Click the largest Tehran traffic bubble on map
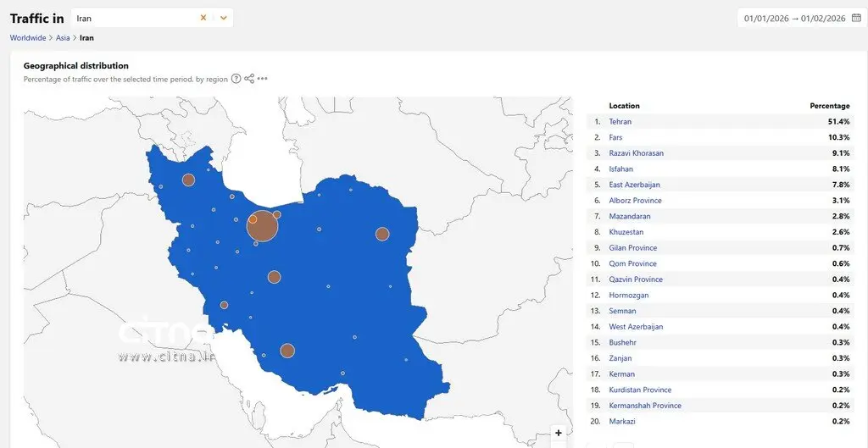This screenshot has width=868, height=448. (263, 226)
